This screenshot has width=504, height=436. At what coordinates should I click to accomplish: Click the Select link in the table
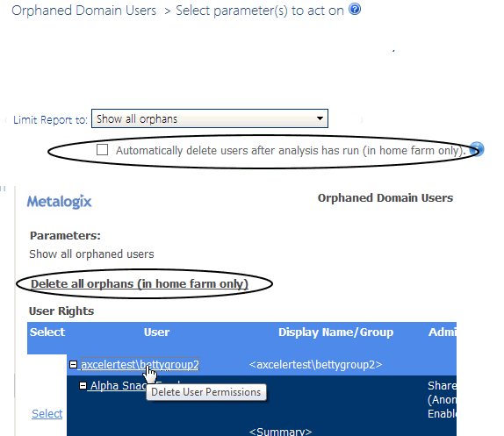(x=47, y=413)
